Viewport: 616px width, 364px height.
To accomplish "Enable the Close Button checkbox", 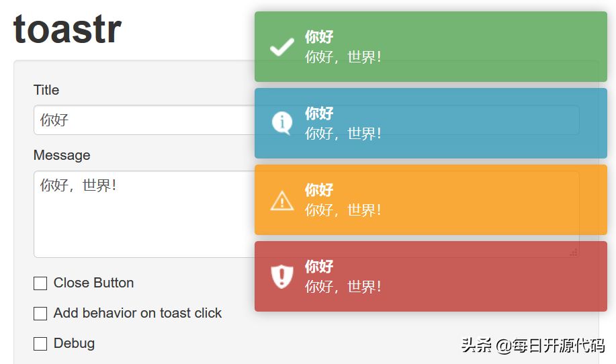I will 40,283.
